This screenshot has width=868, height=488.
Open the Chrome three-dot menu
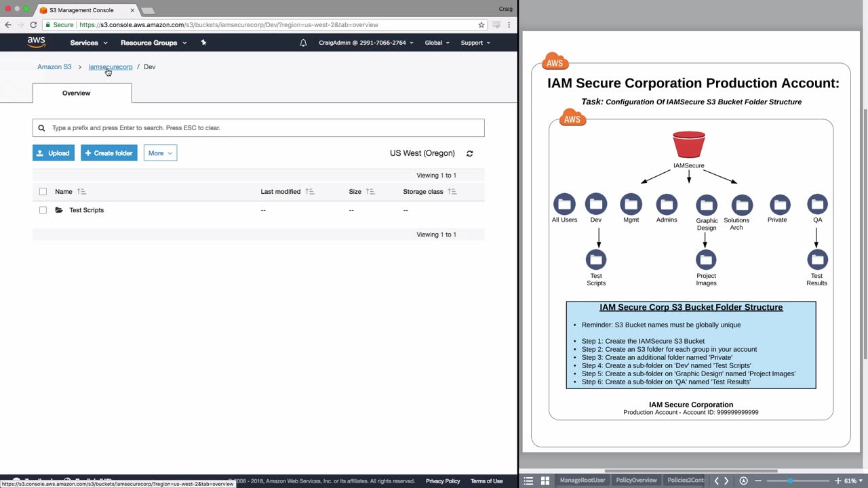(x=509, y=25)
